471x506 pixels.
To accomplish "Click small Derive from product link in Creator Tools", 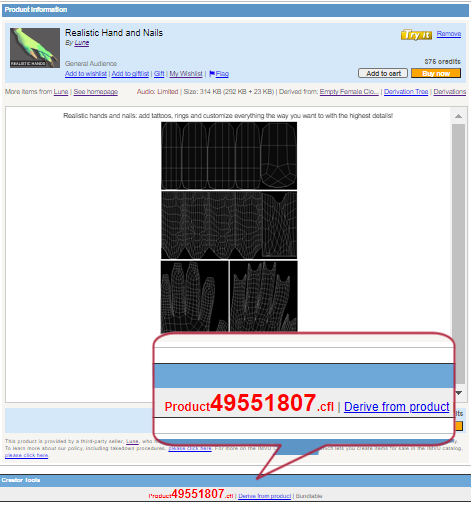I will point(265,496).
